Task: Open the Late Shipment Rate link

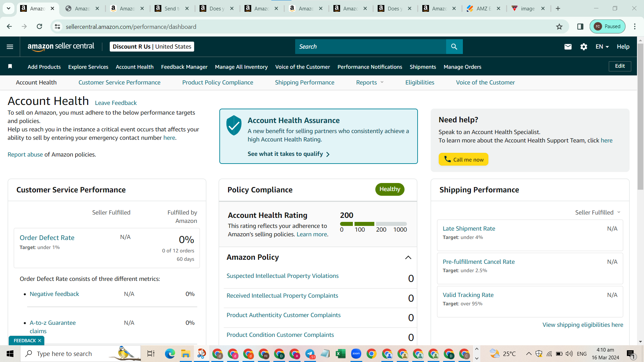Action: coord(469,229)
